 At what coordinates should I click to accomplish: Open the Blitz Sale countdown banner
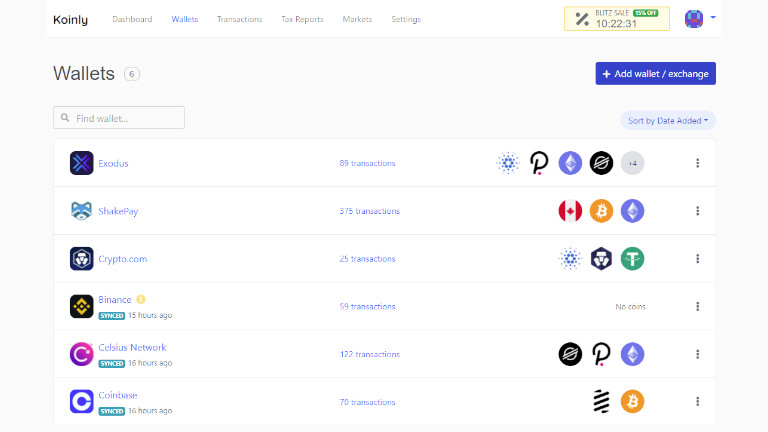click(617, 19)
